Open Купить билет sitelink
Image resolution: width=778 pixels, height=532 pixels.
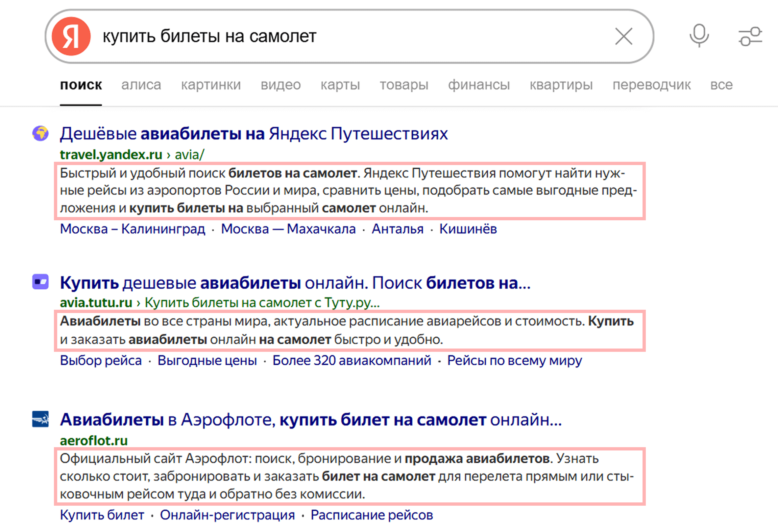(x=102, y=515)
